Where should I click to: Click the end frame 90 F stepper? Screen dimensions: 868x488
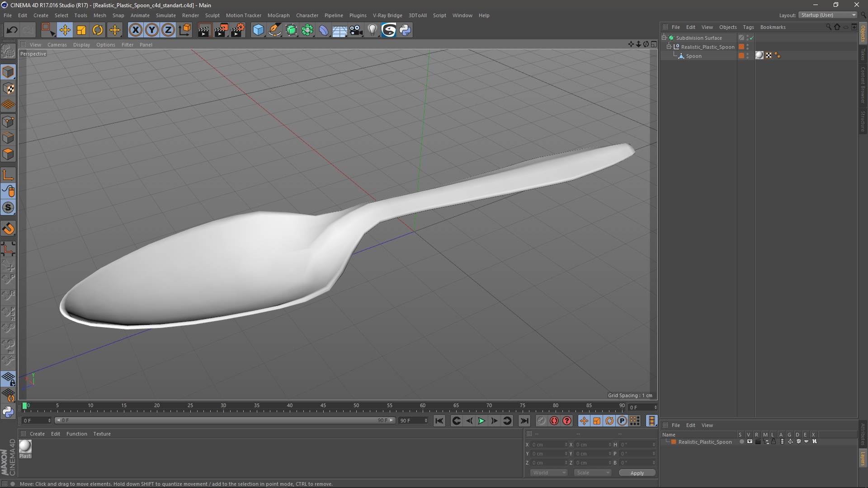426,421
